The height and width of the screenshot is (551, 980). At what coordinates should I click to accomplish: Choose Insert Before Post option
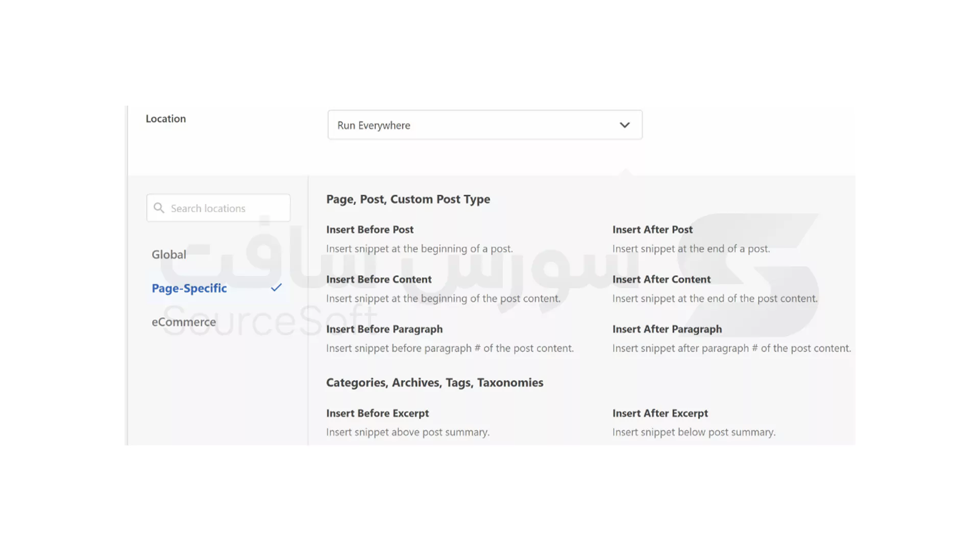[x=370, y=230]
